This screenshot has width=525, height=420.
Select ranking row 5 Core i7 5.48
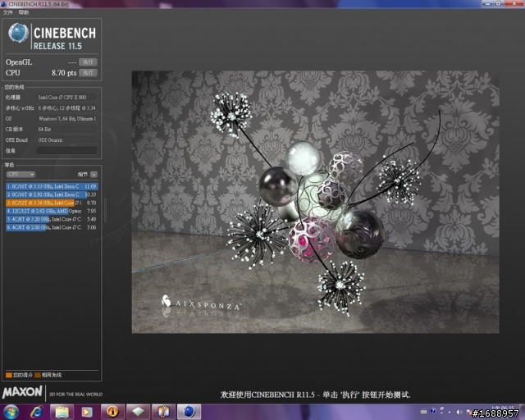[x=52, y=219]
